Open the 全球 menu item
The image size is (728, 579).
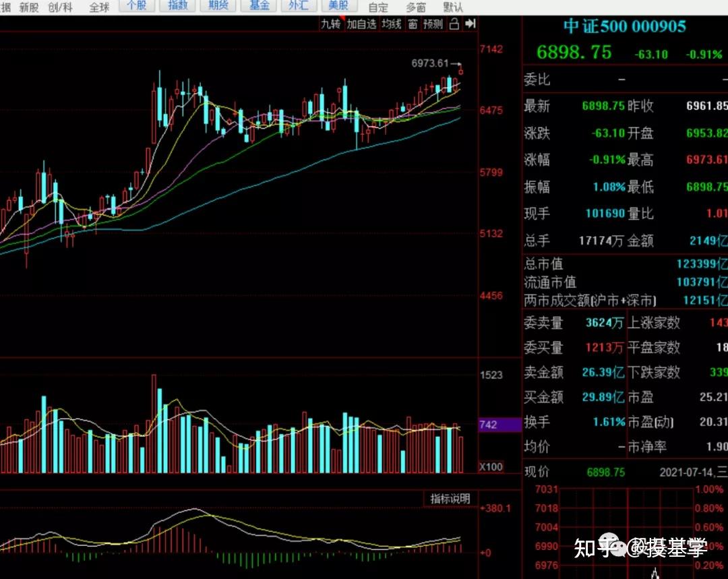coord(99,7)
